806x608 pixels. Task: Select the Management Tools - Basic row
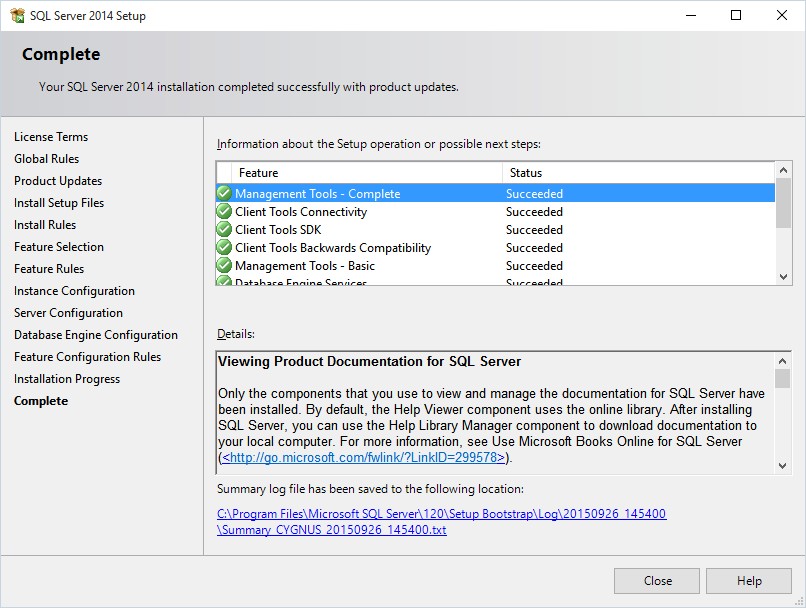coord(496,265)
